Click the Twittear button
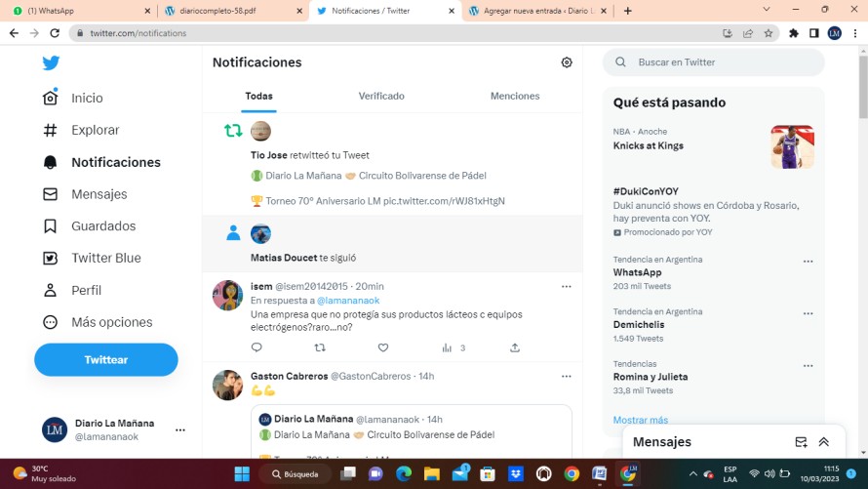Viewport: 868px width, 489px height. point(106,359)
